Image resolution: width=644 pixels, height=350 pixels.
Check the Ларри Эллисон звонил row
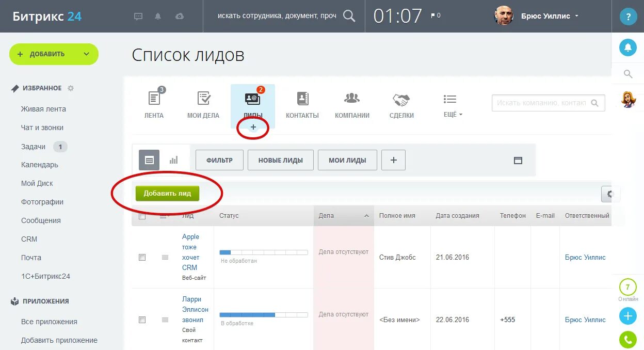point(142,320)
